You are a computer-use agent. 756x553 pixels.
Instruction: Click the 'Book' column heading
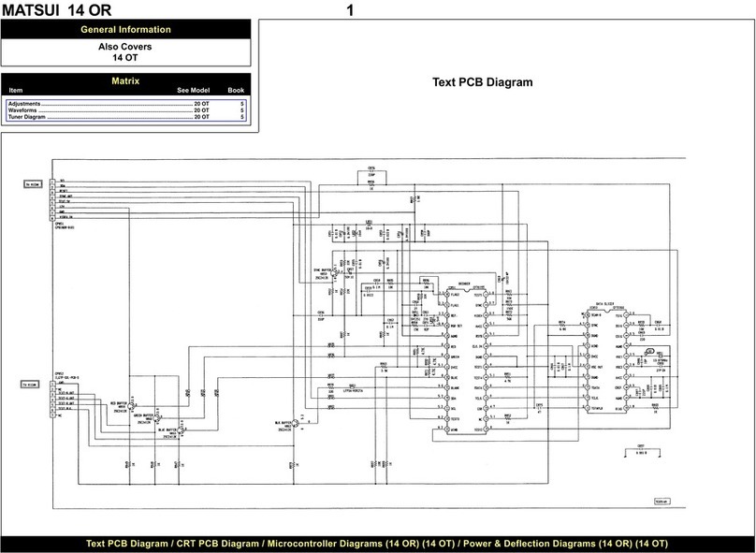click(236, 90)
